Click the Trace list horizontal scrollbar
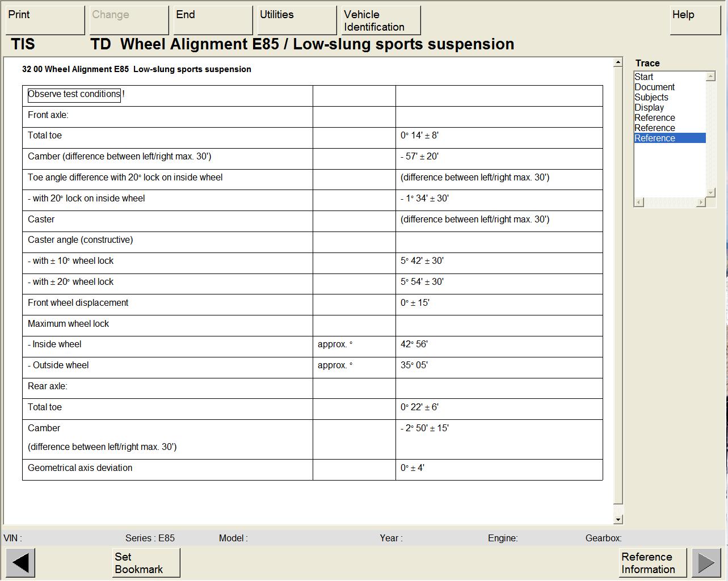The height and width of the screenshot is (581, 728). 670,202
